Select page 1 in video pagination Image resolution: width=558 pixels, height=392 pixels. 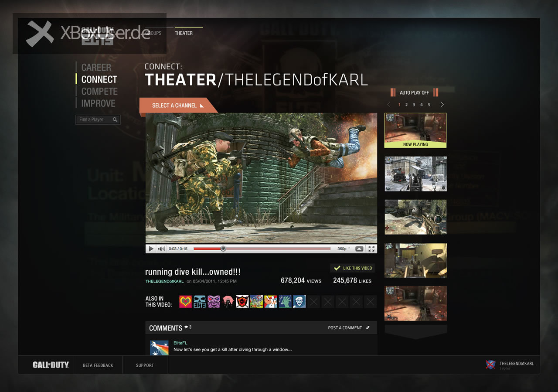pyautogui.click(x=399, y=105)
